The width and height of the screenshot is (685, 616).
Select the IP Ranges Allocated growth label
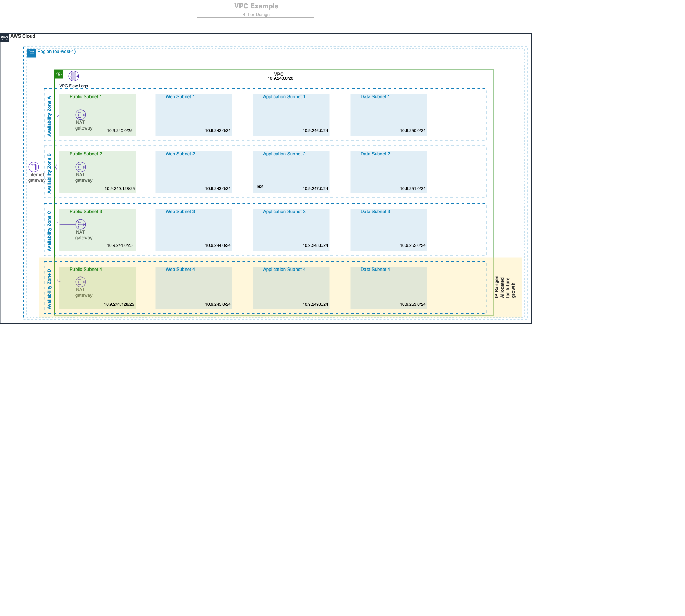(505, 287)
